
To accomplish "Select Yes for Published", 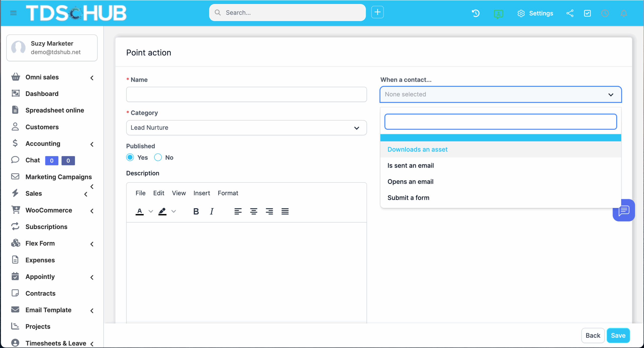I will coord(130,157).
